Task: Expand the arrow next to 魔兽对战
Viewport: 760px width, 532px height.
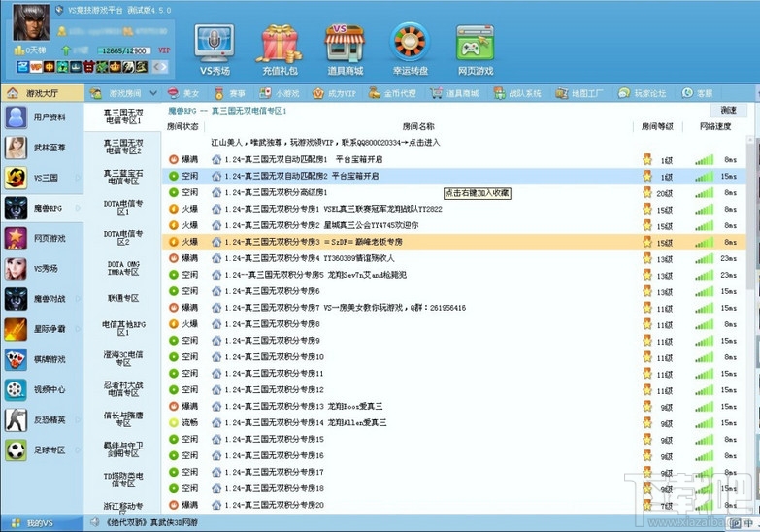Action: pyautogui.click(x=78, y=299)
